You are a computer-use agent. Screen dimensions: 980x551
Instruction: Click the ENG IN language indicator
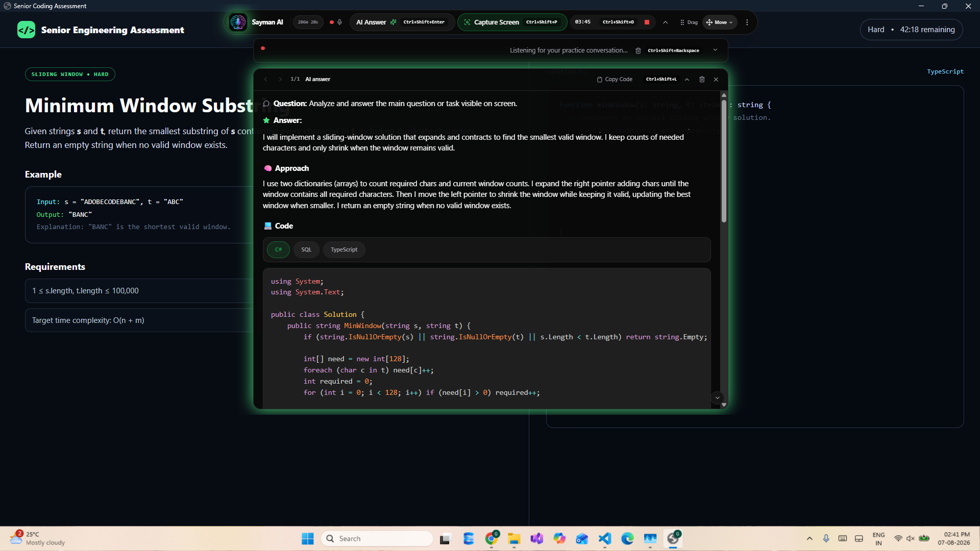click(878, 539)
